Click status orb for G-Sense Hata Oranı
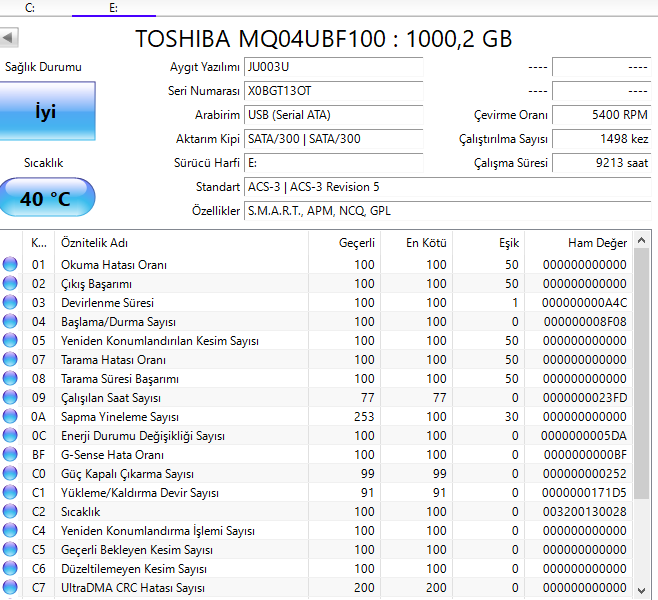658x600 pixels. click(x=10, y=454)
